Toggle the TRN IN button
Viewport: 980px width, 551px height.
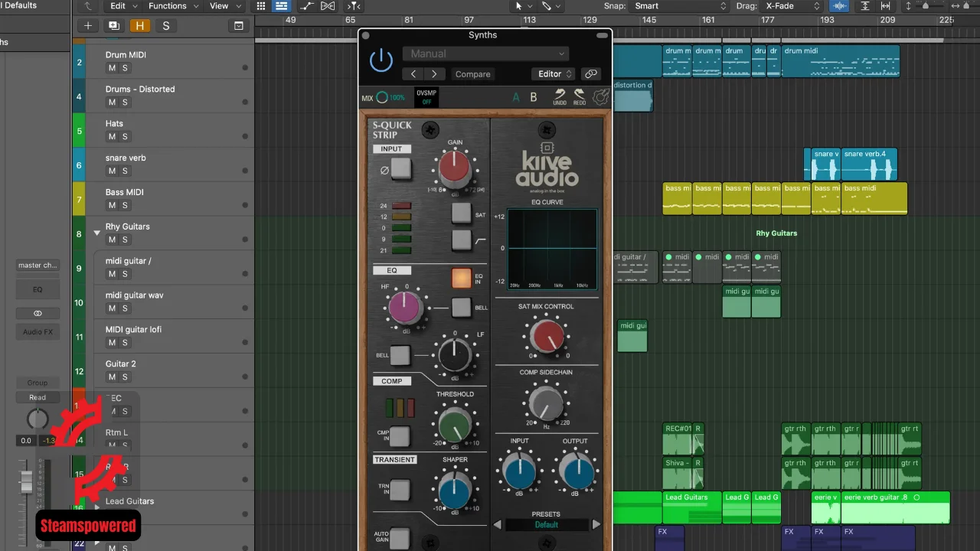[400, 490]
